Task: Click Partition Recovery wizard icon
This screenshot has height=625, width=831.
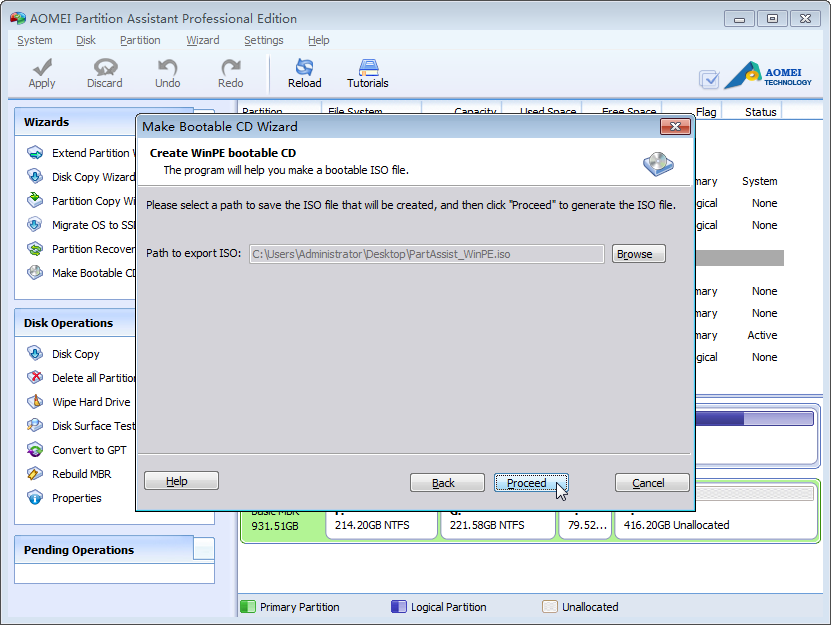Action: pos(35,249)
